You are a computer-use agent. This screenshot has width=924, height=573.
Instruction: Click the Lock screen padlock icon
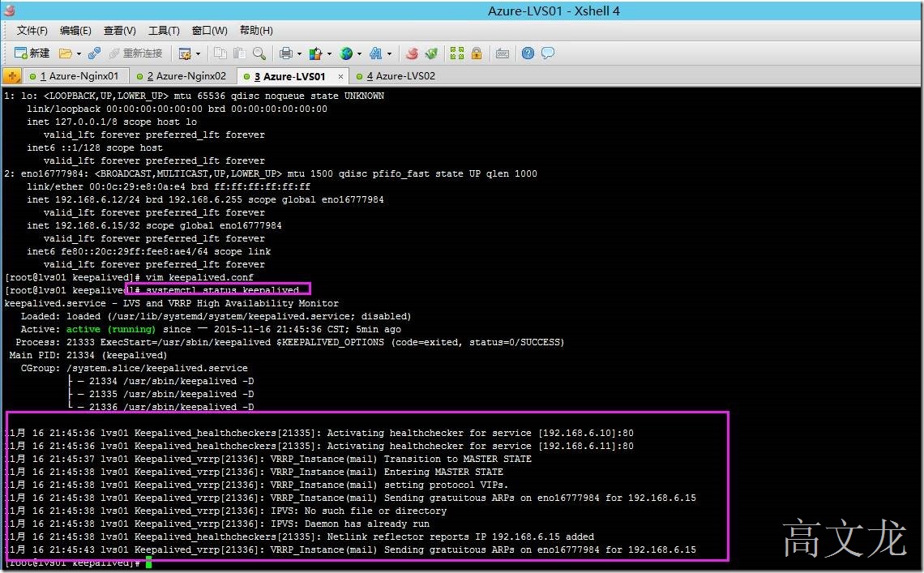click(476, 53)
